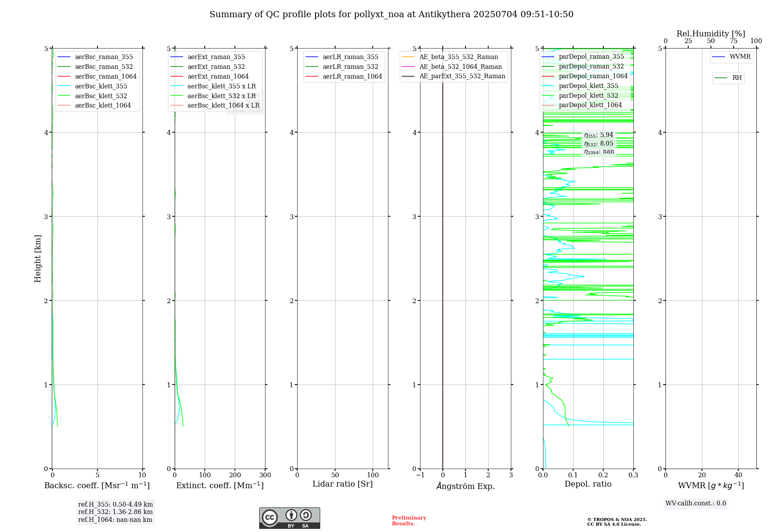
Task: Click the CC BY SA 4.0 License text
Action: (614, 525)
